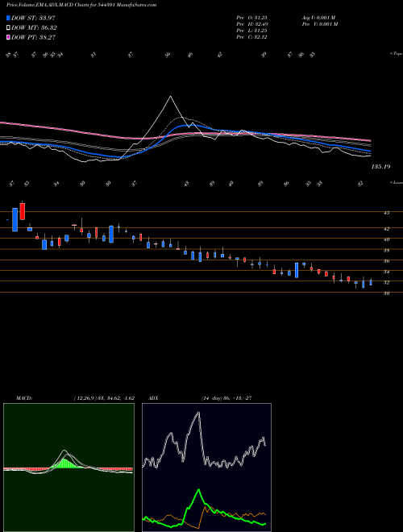
Task: Click the 30 price axis label
Action: click(x=386, y=293)
